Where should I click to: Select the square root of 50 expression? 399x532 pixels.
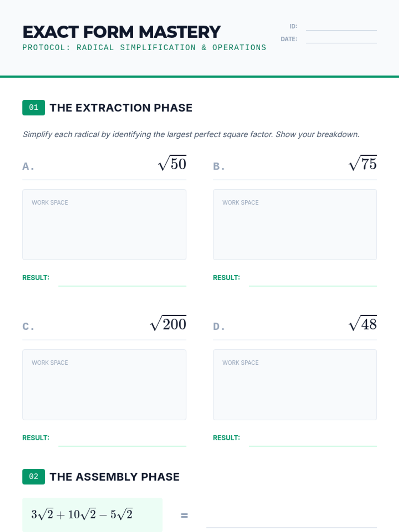pyautogui.click(x=172, y=163)
